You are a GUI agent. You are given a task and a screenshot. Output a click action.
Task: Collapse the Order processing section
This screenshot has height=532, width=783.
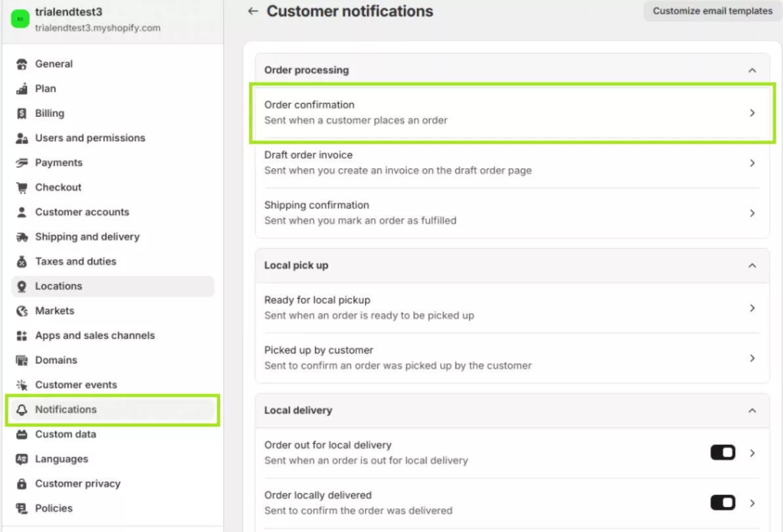pos(752,70)
